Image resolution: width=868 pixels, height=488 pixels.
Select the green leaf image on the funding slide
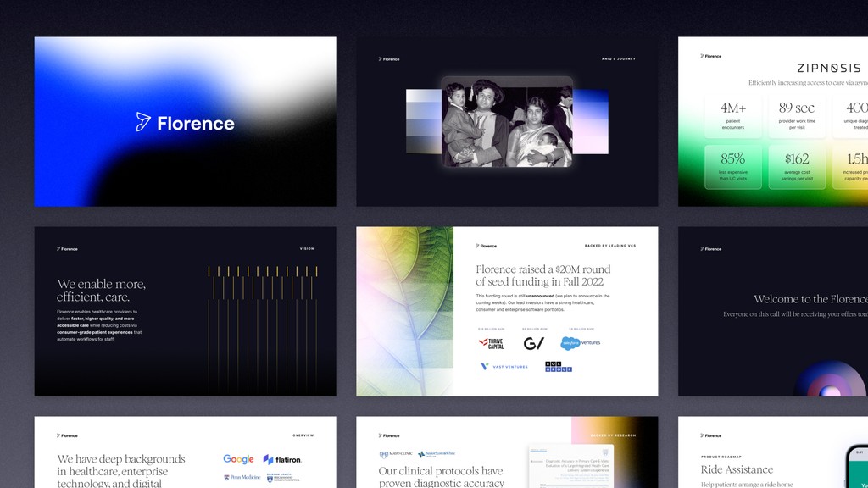(404, 312)
